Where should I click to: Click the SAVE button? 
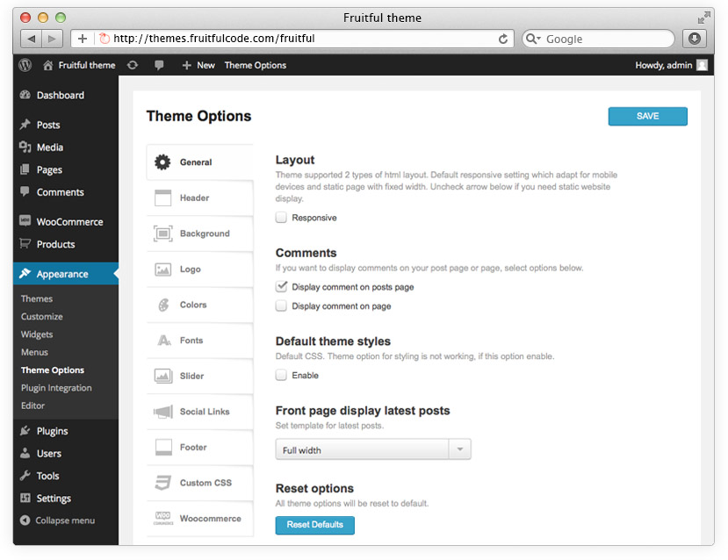(x=647, y=116)
